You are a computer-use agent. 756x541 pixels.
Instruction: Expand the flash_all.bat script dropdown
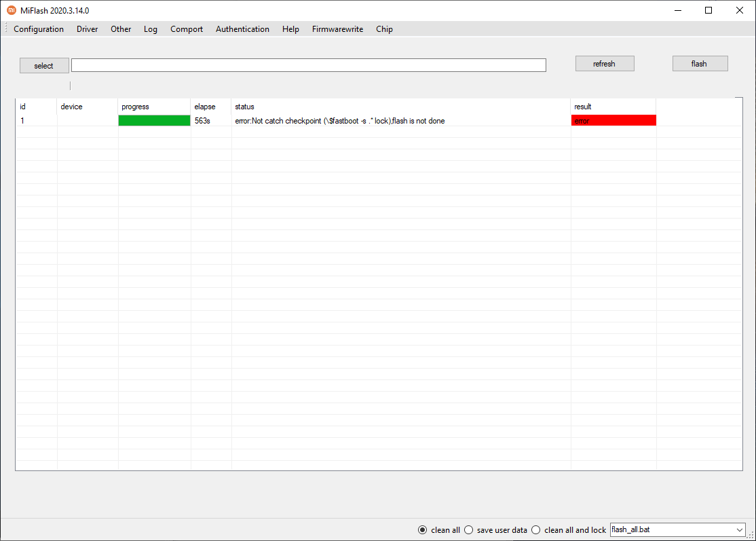point(739,529)
